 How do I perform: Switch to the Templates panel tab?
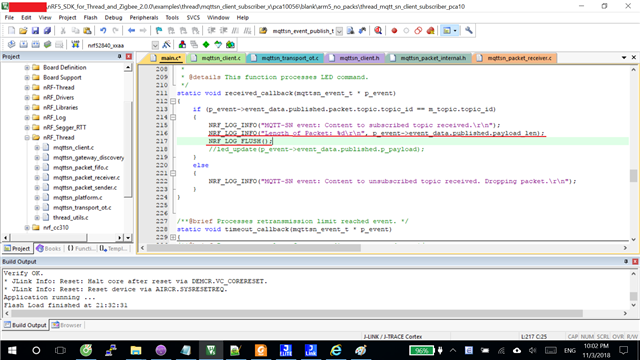[113, 248]
